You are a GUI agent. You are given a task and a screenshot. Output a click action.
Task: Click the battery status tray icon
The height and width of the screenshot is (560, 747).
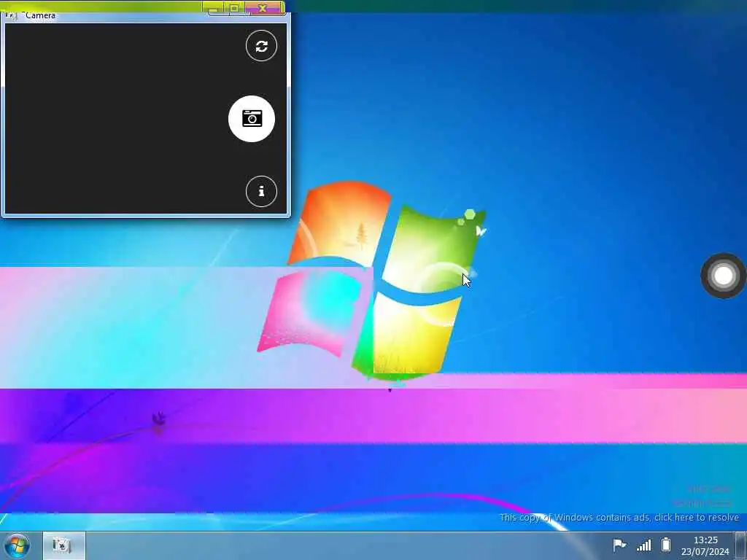[x=666, y=544]
